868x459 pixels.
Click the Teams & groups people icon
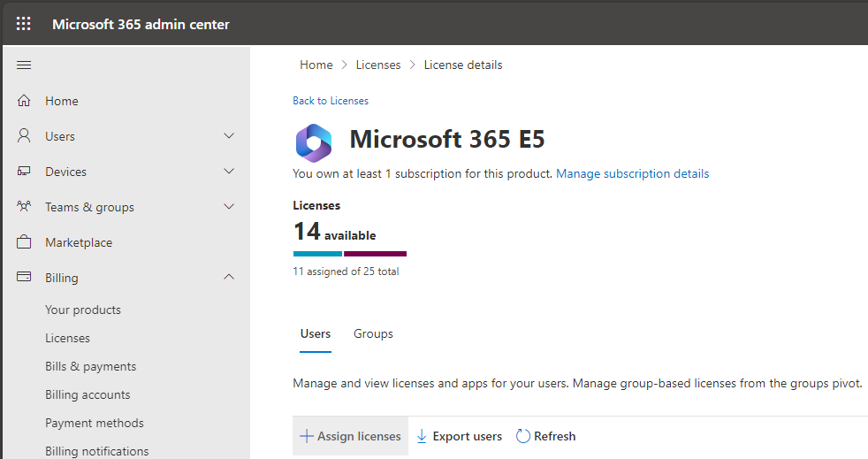pos(24,207)
